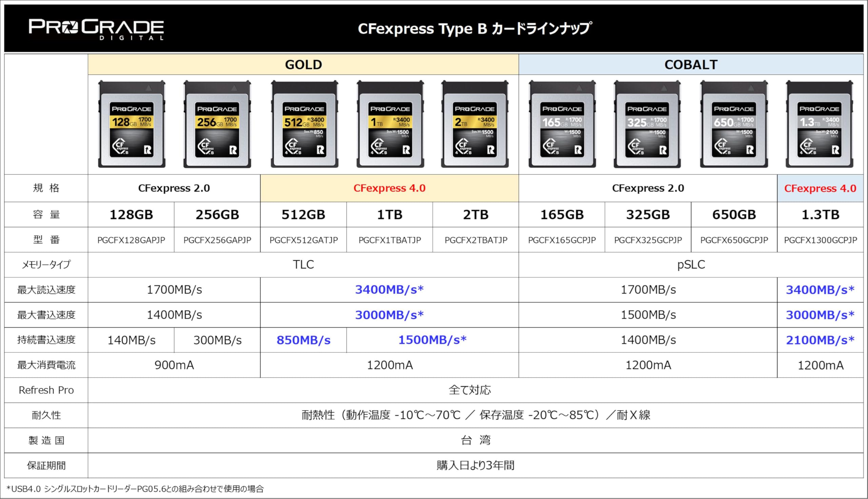This screenshot has height=499, width=868.
Task: Select the 256GB Gold card image
Action: (x=217, y=124)
